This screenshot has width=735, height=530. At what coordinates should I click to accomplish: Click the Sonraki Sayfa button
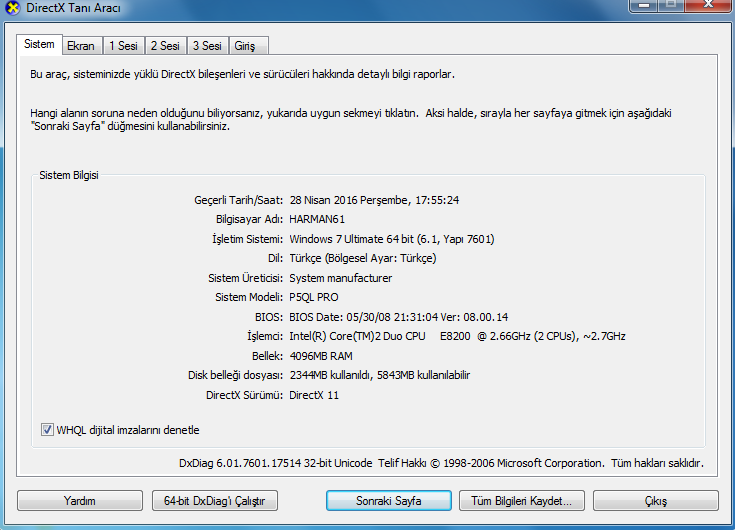pos(389,500)
